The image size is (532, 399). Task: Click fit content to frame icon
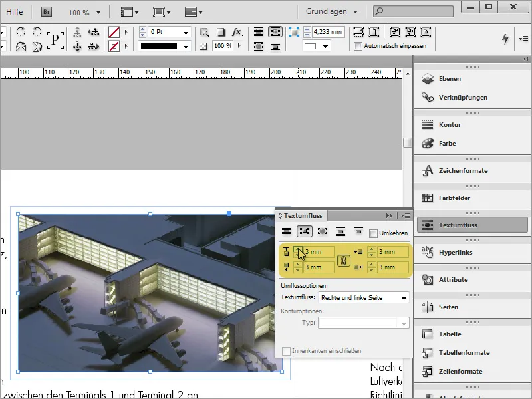394,32
